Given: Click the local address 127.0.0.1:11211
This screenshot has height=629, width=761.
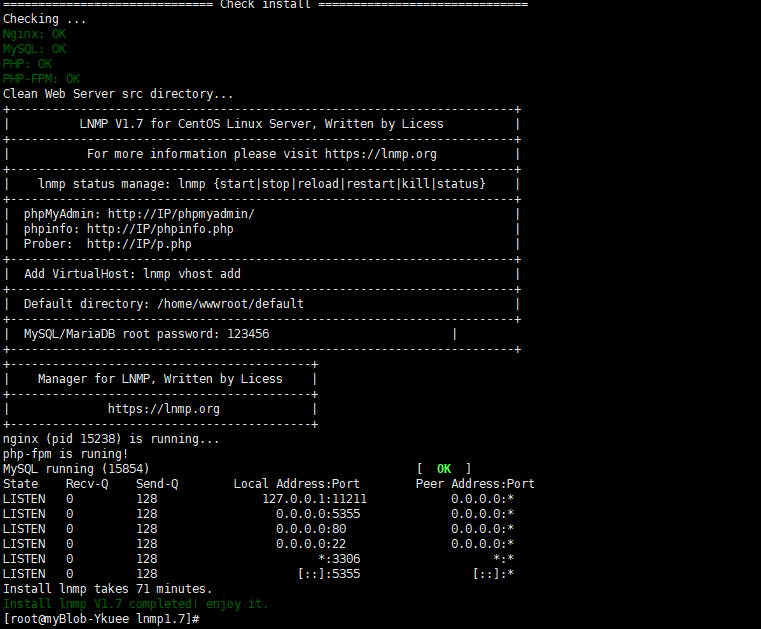Looking at the screenshot, I should [x=314, y=499].
